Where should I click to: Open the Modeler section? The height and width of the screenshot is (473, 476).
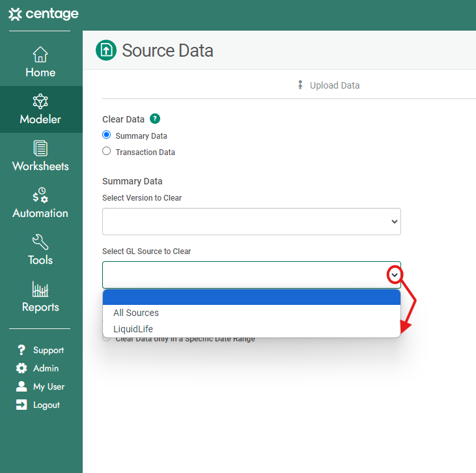[40, 109]
